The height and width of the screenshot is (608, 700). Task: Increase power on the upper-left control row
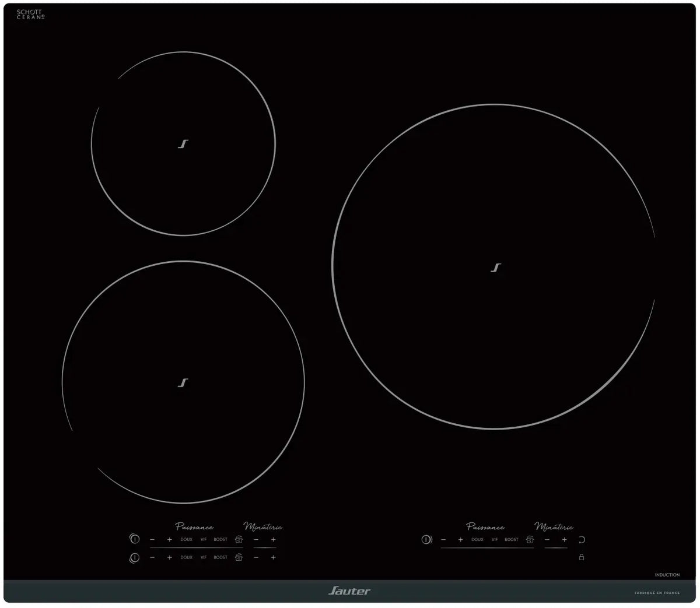point(170,540)
